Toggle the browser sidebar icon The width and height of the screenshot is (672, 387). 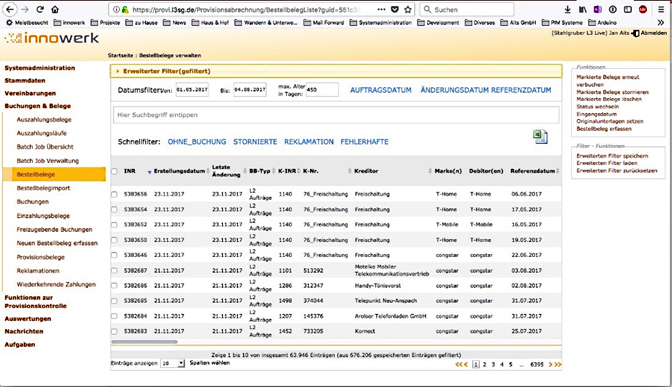click(x=628, y=9)
